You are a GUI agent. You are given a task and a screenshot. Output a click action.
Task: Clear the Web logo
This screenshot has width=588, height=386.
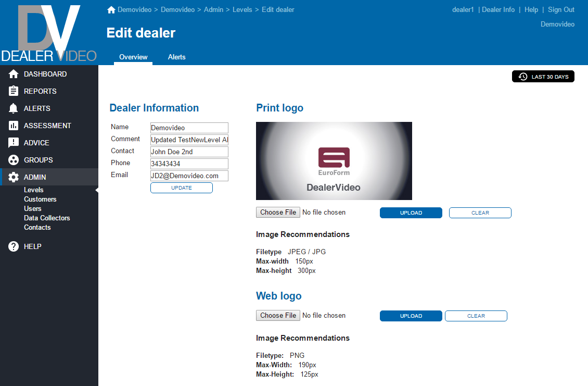pyautogui.click(x=476, y=316)
